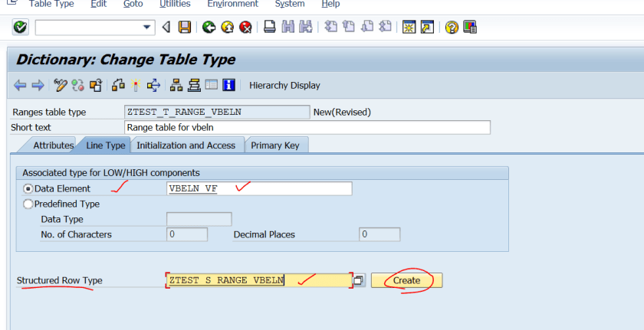Image resolution: width=644 pixels, height=330 pixels.
Task: Click the Find Next binoculars icon
Action: coord(306,27)
